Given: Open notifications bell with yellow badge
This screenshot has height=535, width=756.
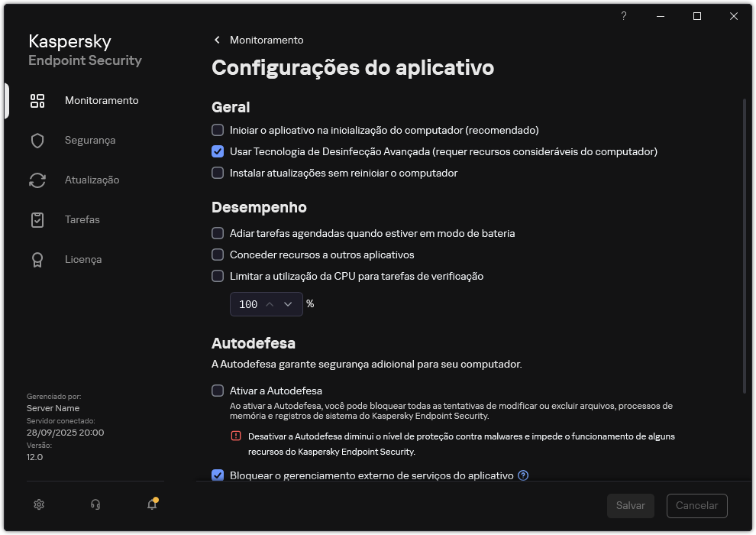Looking at the screenshot, I should click(151, 505).
